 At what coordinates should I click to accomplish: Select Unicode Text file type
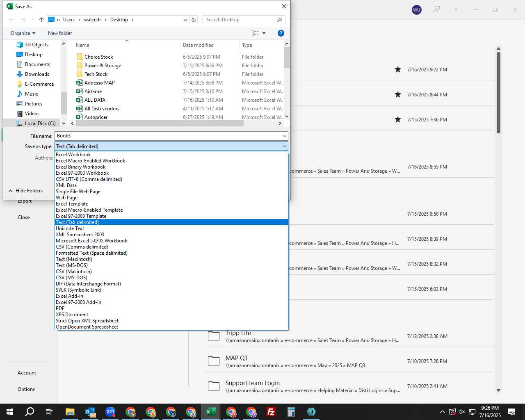click(x=171, y=228)
